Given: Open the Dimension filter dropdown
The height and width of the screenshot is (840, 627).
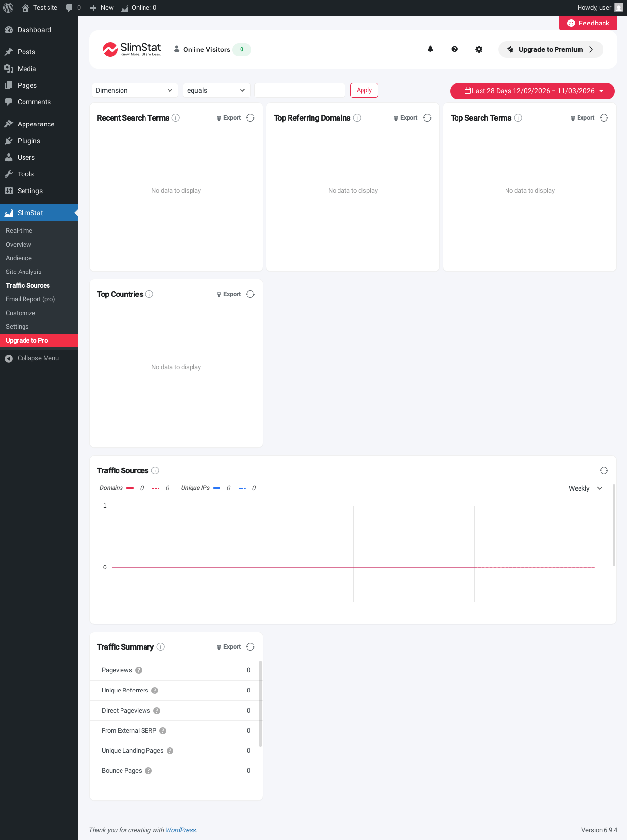Looking at the screenshot, I should (135, 90).
